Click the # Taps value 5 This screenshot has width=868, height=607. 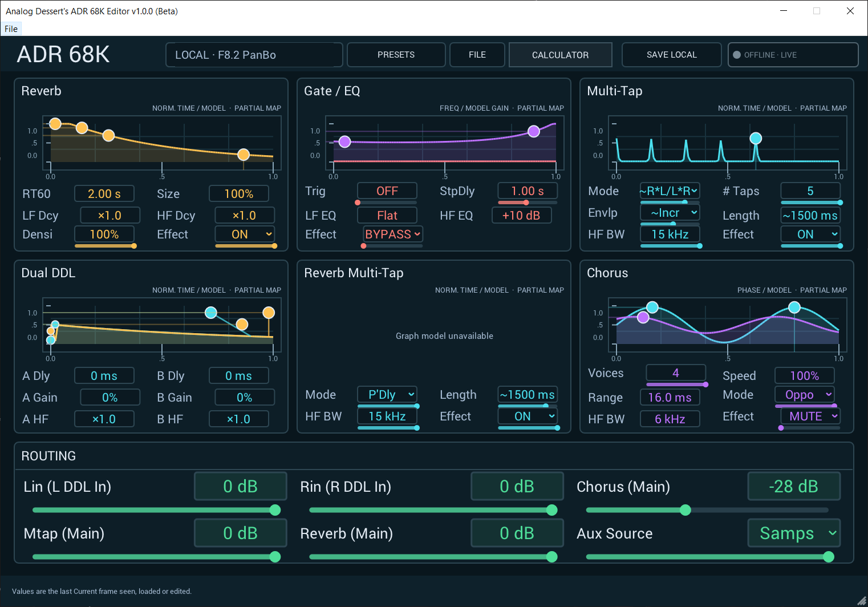tap(810, 191)
